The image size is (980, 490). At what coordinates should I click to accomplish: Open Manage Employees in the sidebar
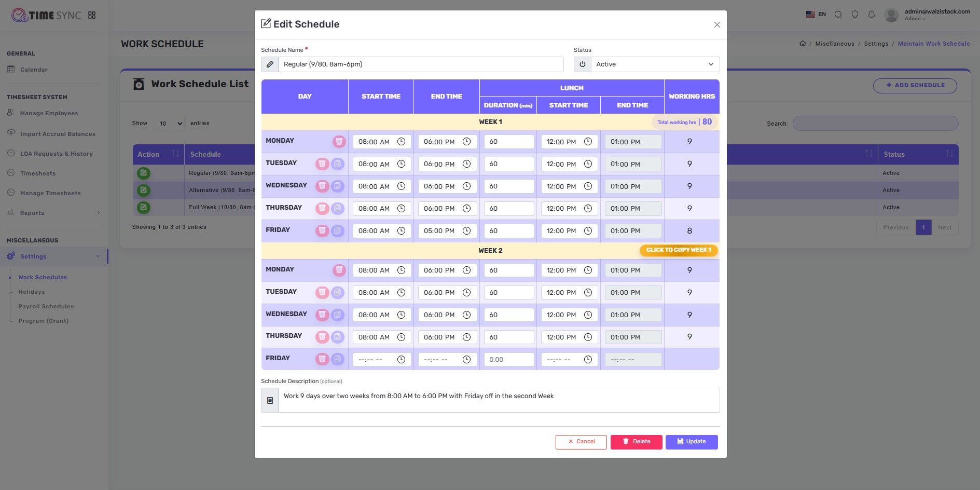point(49,113)
